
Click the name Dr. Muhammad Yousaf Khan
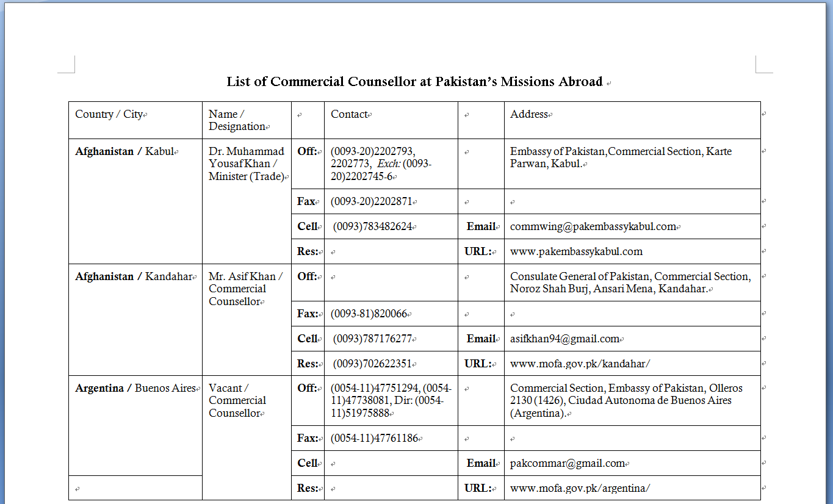point(246,157)
